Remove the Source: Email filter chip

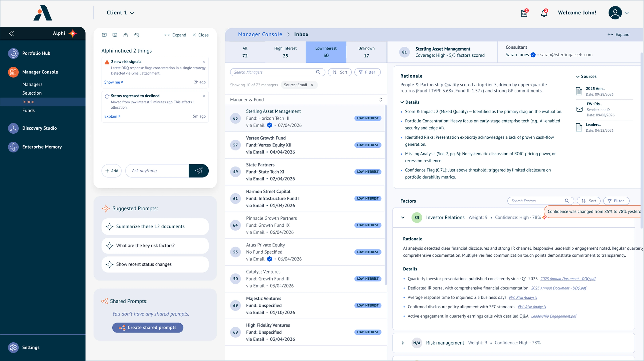(x=312, y=85)
